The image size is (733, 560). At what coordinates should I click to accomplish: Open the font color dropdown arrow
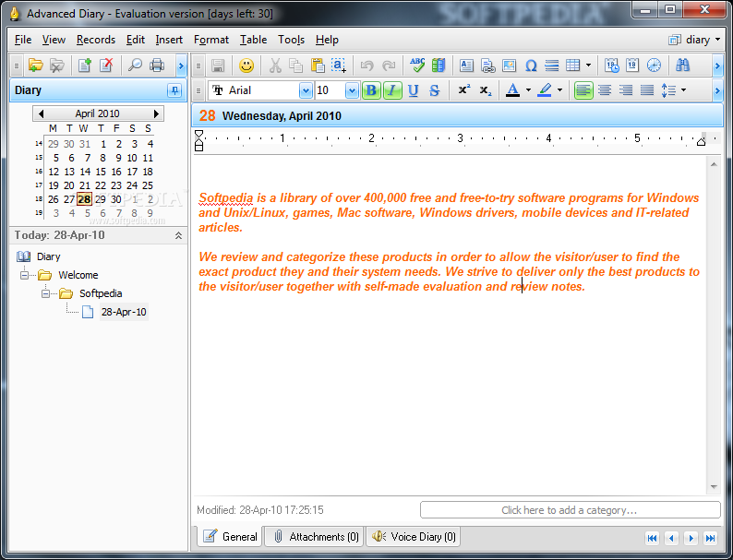pyautogui.click(x=528, y=90)
